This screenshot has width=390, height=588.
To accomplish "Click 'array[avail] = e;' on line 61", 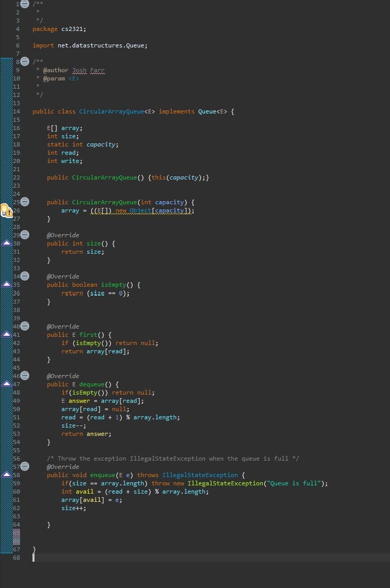I will (92, 500).
